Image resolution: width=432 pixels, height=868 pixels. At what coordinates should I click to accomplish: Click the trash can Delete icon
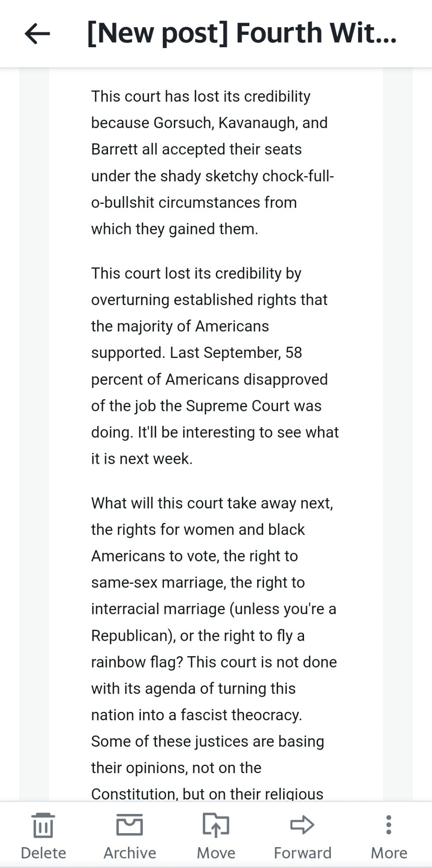[43, 825]
